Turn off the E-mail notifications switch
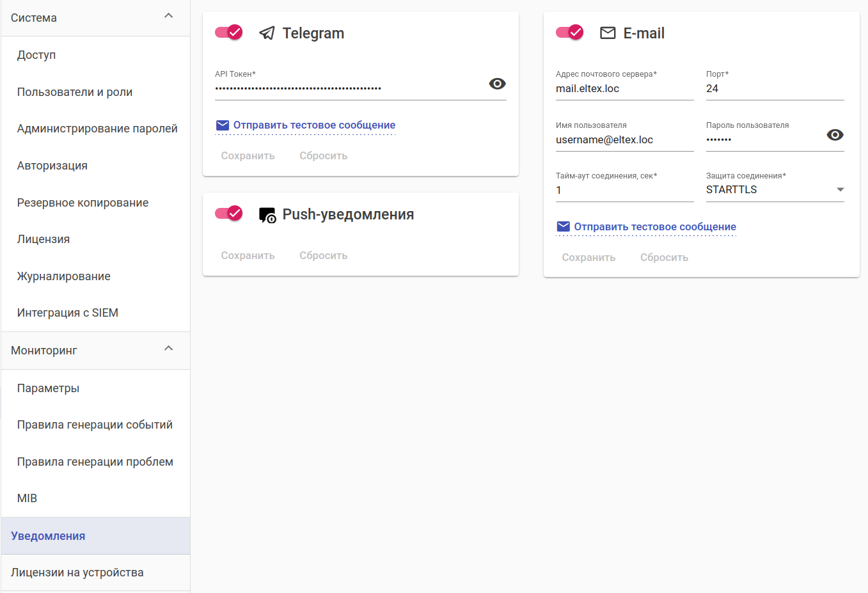This screenshot has height=593, width=868. pos(570,33)
